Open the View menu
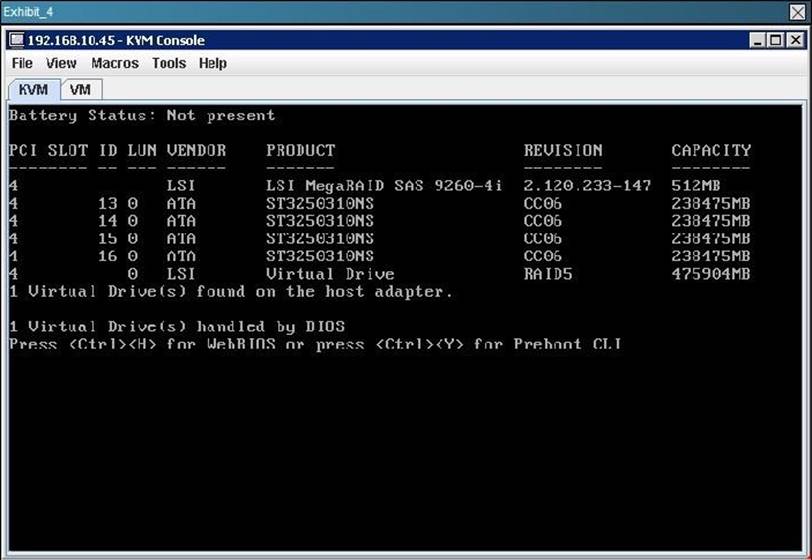Viewport: 812px width, 560px height. 61,63
